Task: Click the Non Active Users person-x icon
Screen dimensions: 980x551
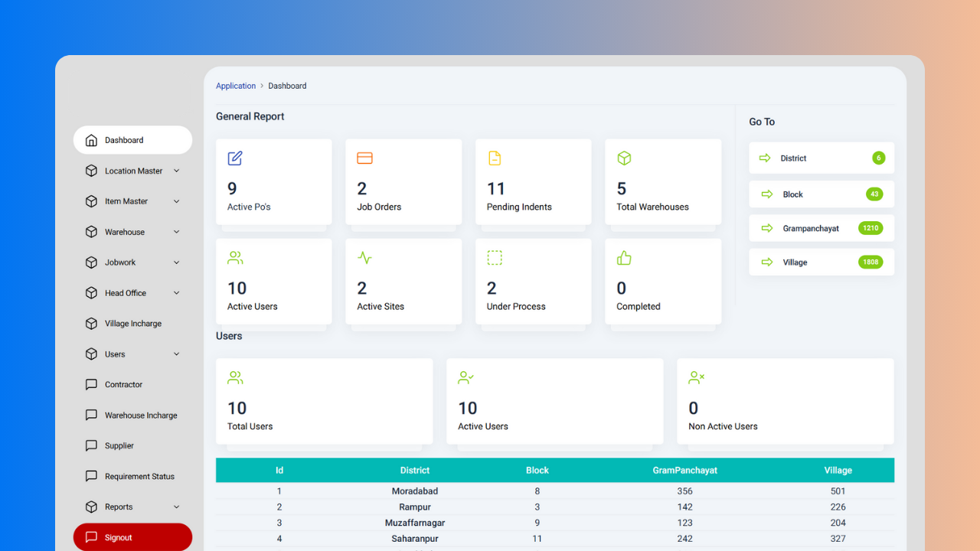Action: click(x=696, y=377)
